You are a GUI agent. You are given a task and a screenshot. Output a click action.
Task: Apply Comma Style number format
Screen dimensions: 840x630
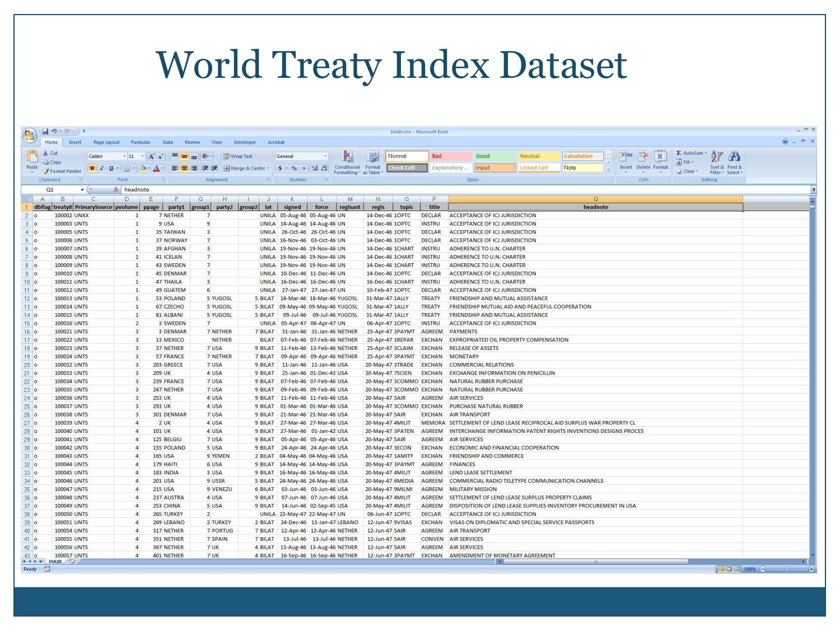304,169
